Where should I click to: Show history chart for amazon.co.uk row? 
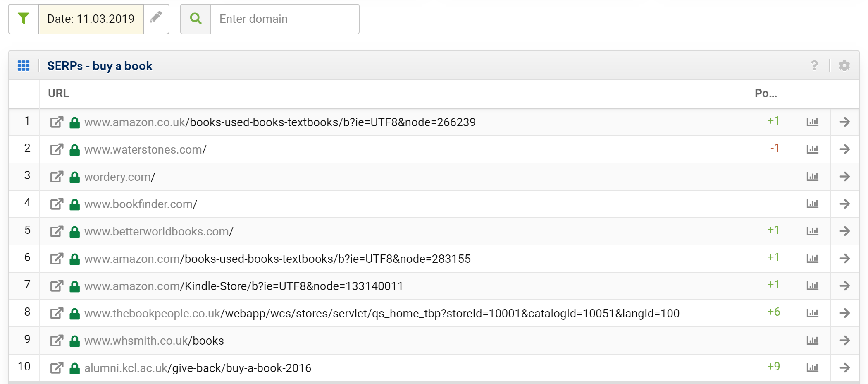(812, 122)
